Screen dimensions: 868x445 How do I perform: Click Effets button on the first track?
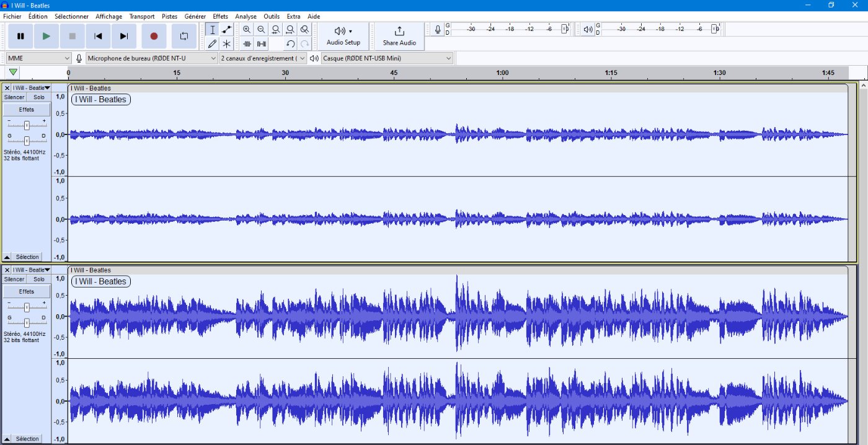pos(27,109)
